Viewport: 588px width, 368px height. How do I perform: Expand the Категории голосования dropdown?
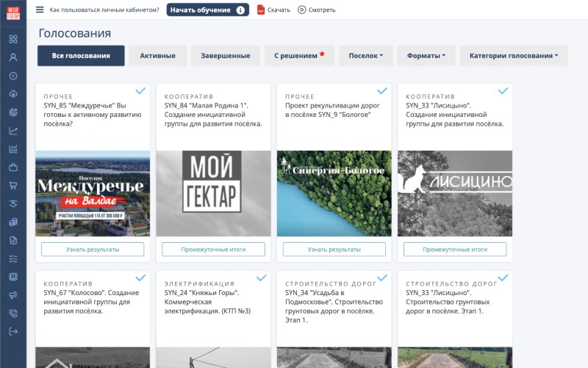pyautogui.click(x=513, y=56)
